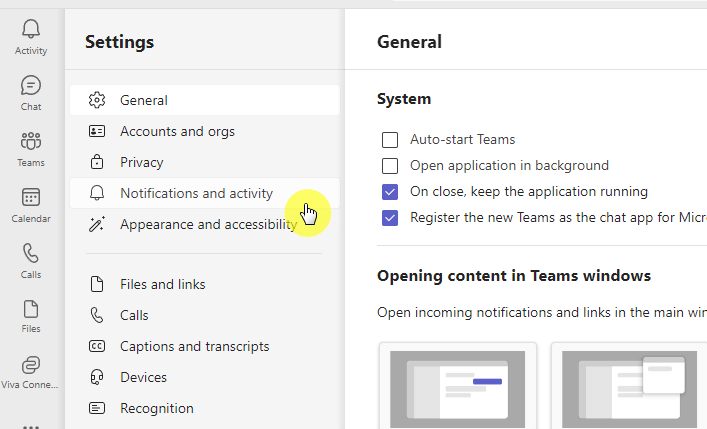The width and height of the screenshot is (707, 429).
Task: Uncheck On close, keep the application running
Action: (x=390, y=192)
